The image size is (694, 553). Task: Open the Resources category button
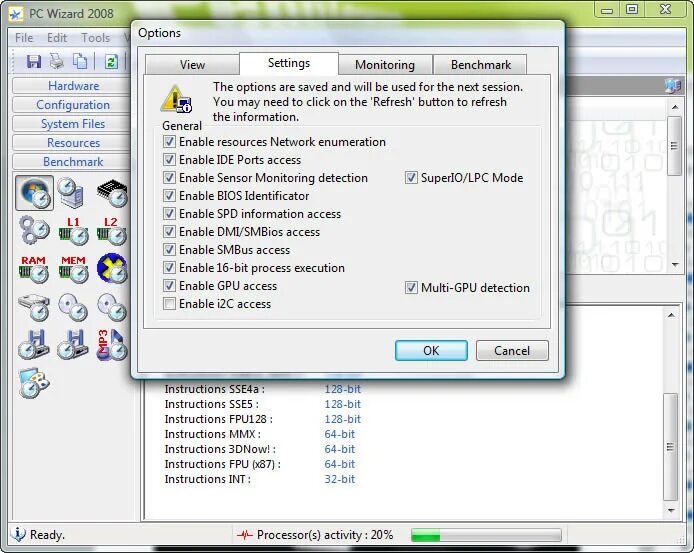[73, 143]
